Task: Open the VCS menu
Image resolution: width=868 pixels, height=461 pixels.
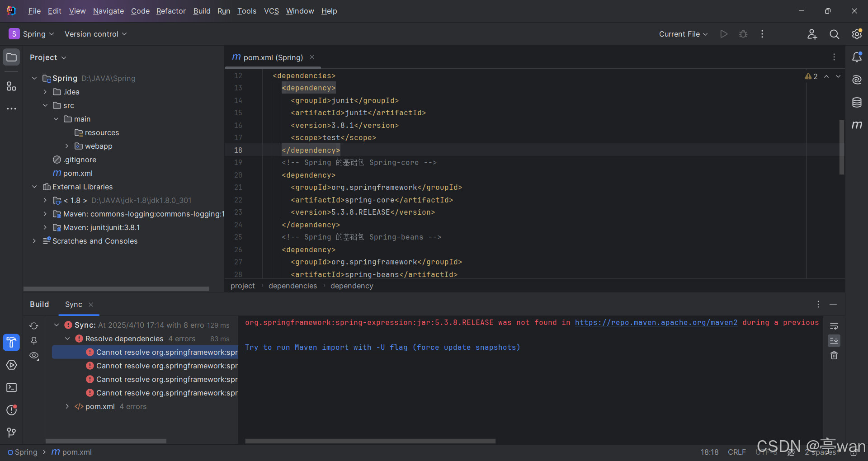Action: click(x=271, y=11)
